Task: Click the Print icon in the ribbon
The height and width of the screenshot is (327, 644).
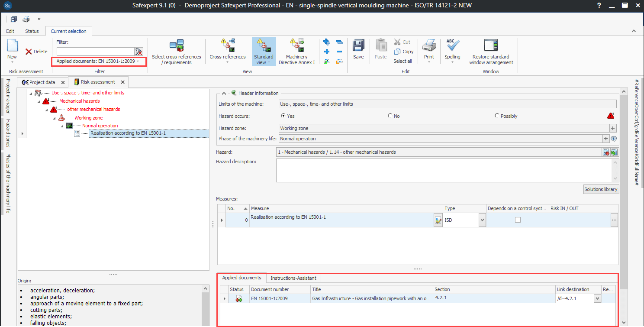Action: 429,46
